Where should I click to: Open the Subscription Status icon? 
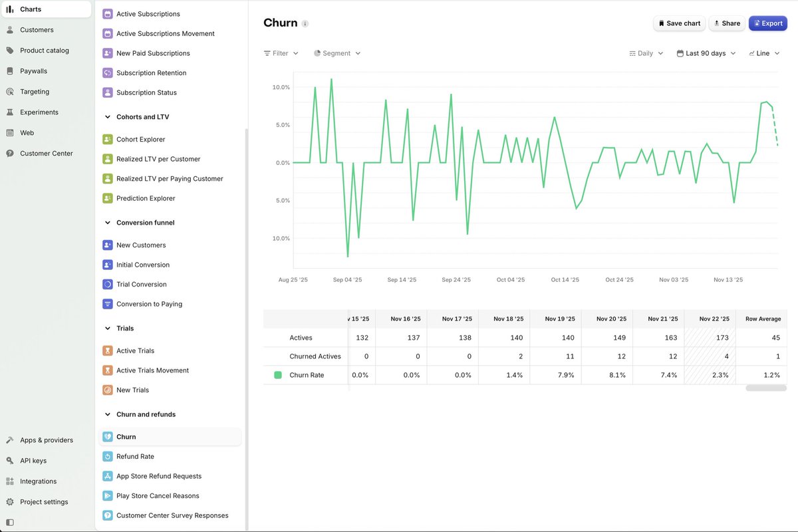coord(108,92)
